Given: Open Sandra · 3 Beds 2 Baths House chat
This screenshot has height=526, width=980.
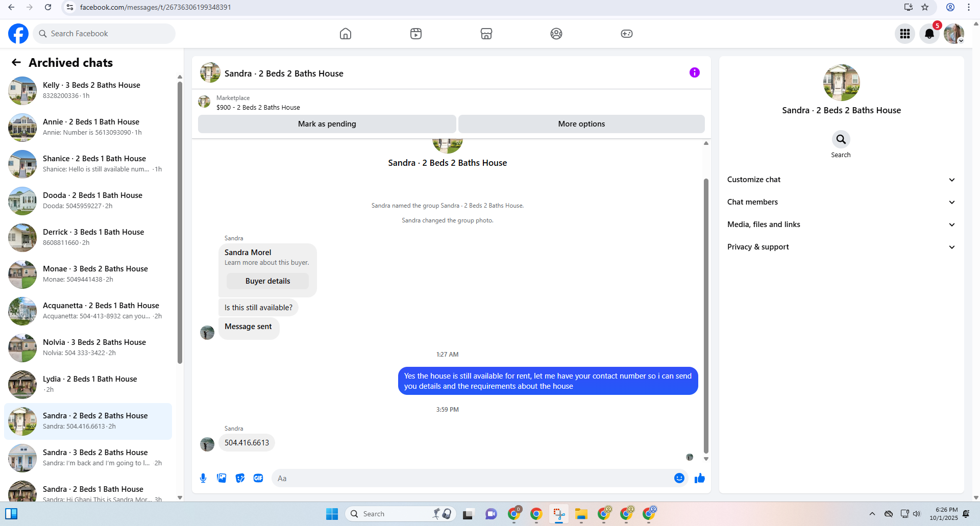Looking at the screenshot, I should tap(88, 458).
